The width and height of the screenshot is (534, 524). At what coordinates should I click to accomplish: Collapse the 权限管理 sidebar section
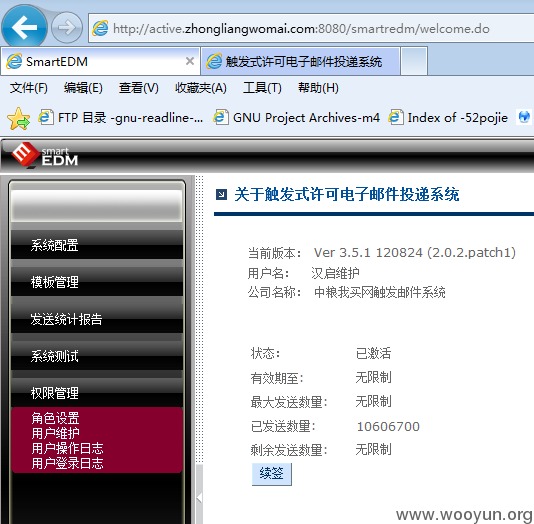[97, 393]
